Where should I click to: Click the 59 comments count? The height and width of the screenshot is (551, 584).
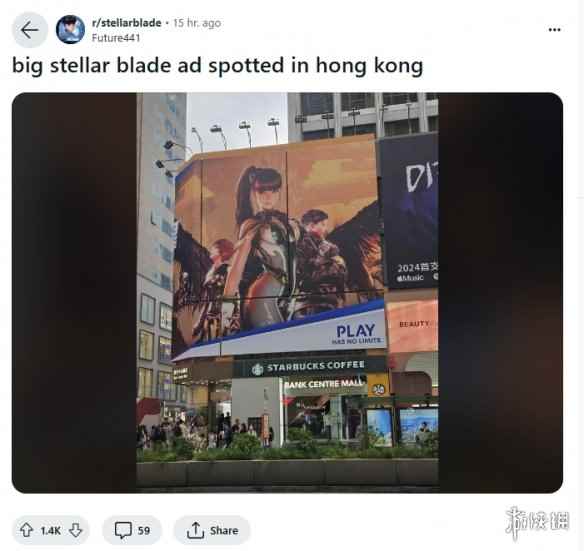pos(144,531)
